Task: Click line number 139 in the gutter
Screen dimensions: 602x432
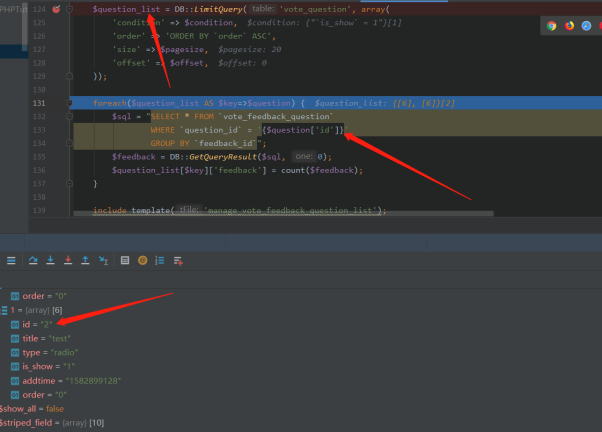Action: [39, 210]
